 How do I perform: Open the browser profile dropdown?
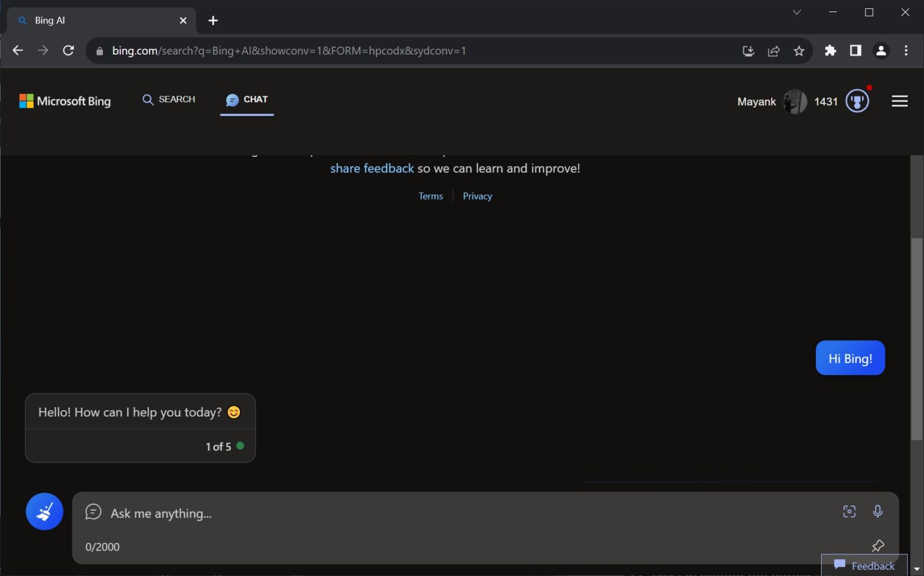point(881,51)
